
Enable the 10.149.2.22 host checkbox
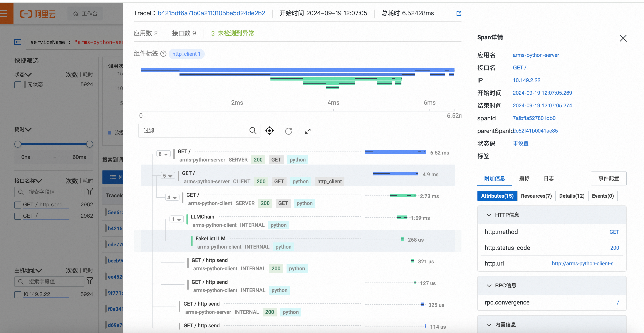[x=18, y=294]
